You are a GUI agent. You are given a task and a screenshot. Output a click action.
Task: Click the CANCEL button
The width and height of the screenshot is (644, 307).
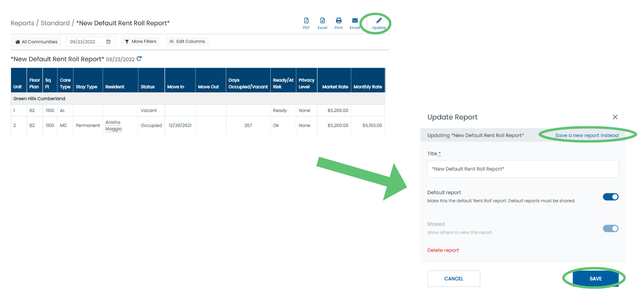[454, 279]
